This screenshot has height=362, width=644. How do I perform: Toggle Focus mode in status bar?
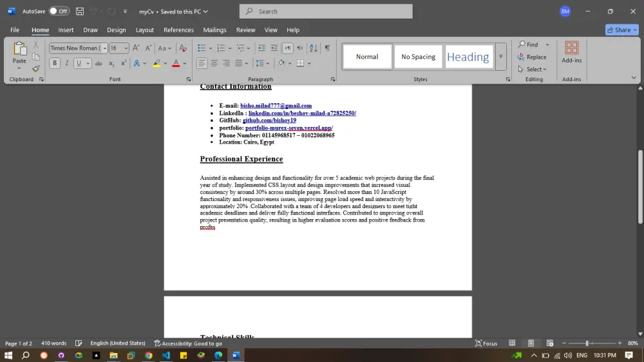(x=486, y=343)
